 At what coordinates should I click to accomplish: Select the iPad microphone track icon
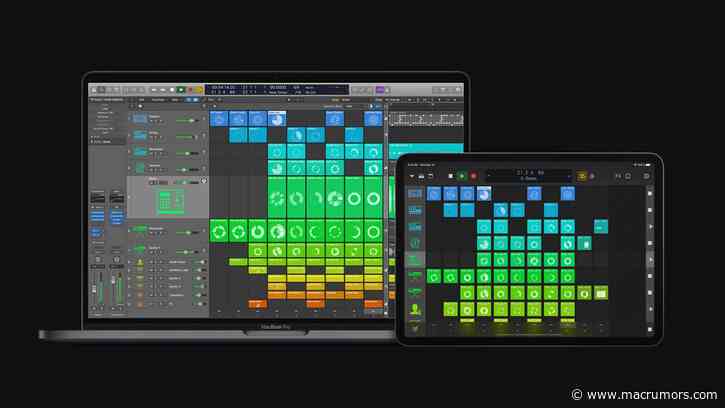point(415,309)
